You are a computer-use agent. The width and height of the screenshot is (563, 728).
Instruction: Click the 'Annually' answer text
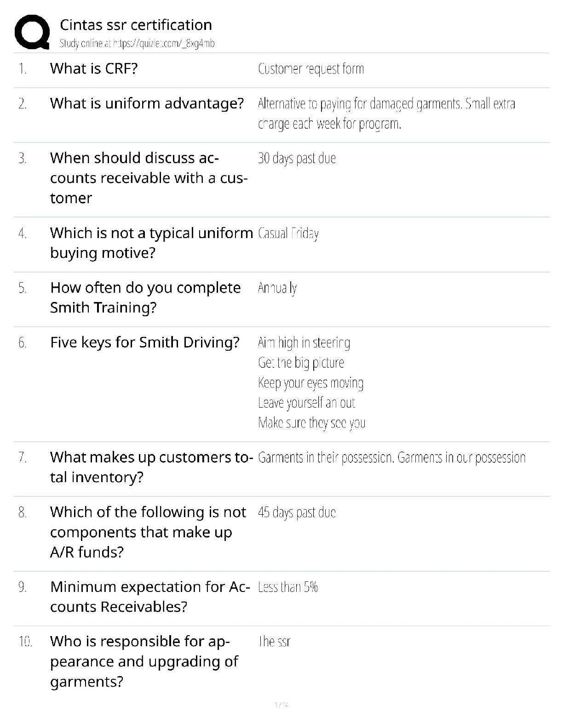(x=277, y=288)
